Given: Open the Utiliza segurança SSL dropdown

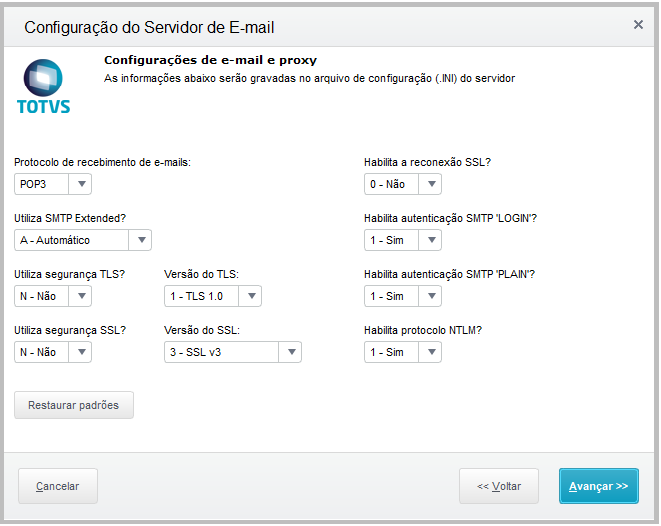Looking at the screenshot, I should [54, 352].
